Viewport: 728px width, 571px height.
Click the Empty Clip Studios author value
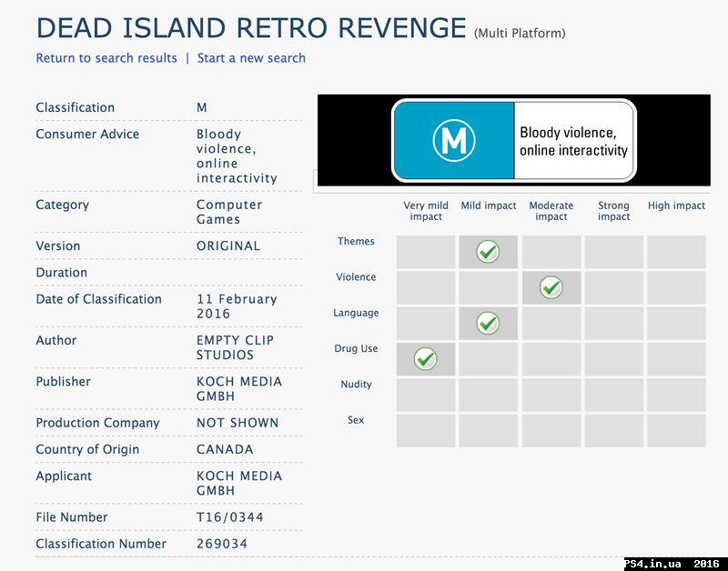(235, 347)
